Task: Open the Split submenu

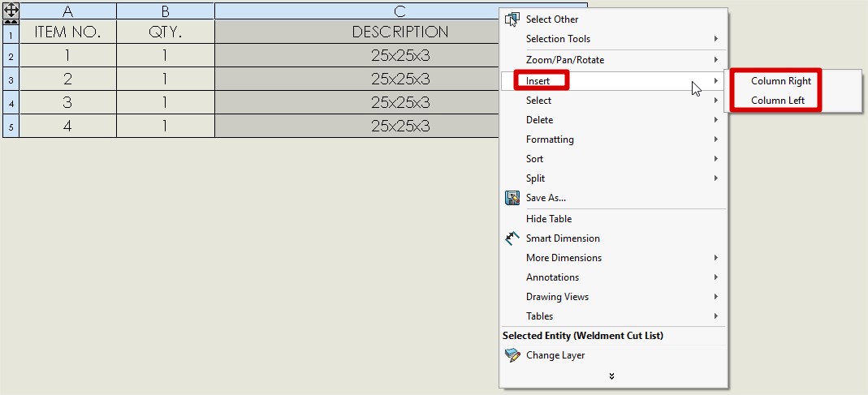Action: tap(535, 178)
